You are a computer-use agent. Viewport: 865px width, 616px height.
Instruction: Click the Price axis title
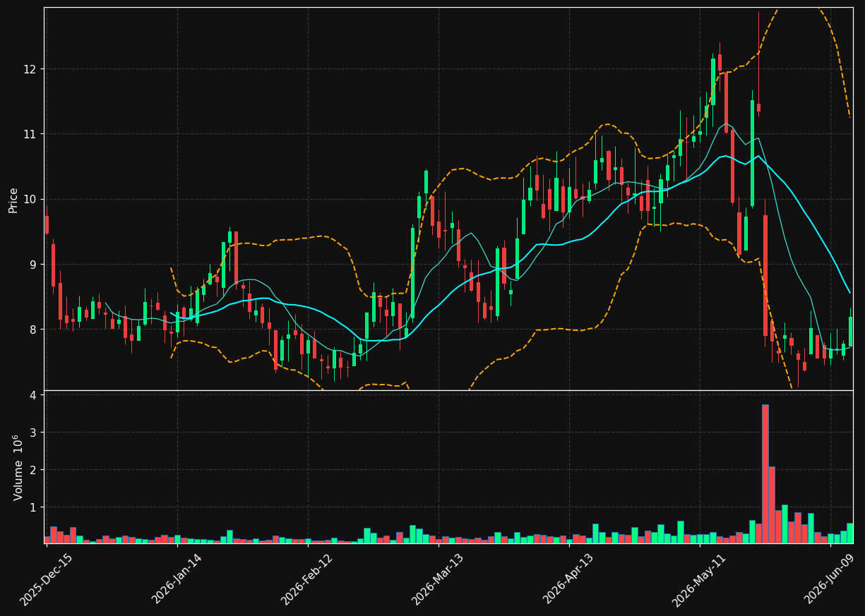(13, 200)
